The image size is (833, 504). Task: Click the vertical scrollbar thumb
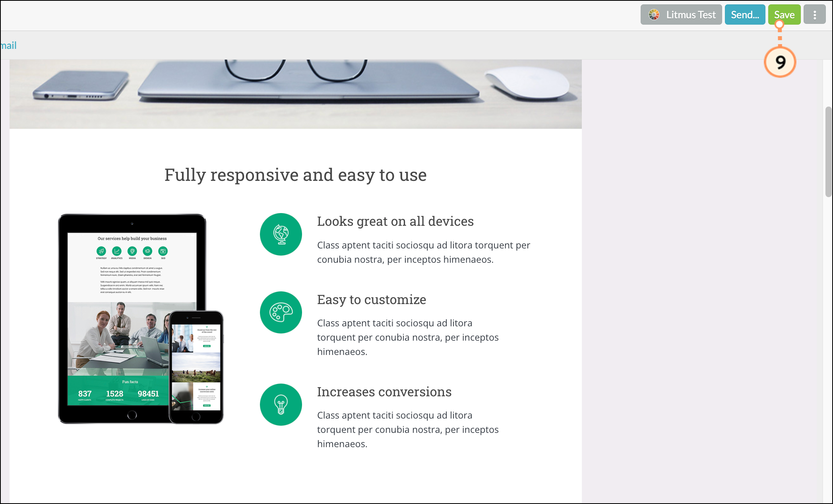coord(829,151)
